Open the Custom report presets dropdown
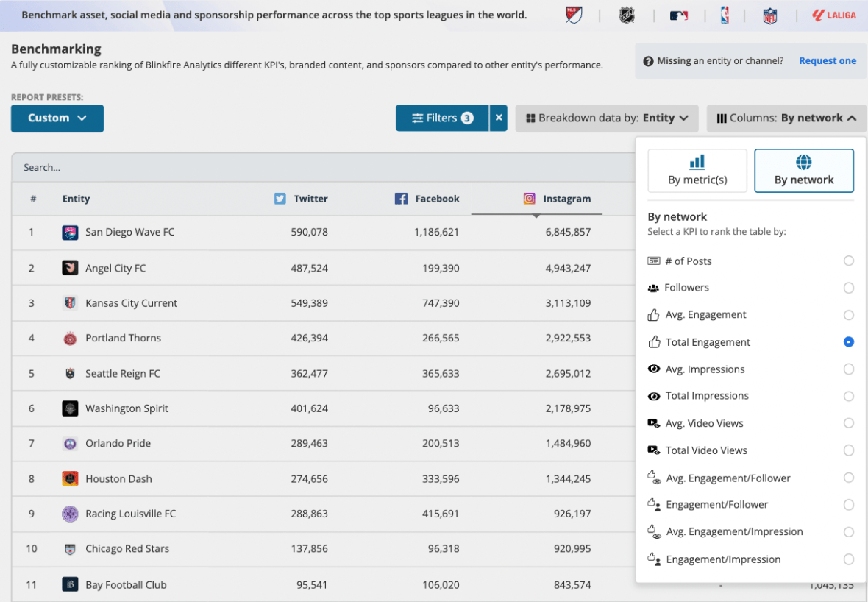 [x=57, y=118]
